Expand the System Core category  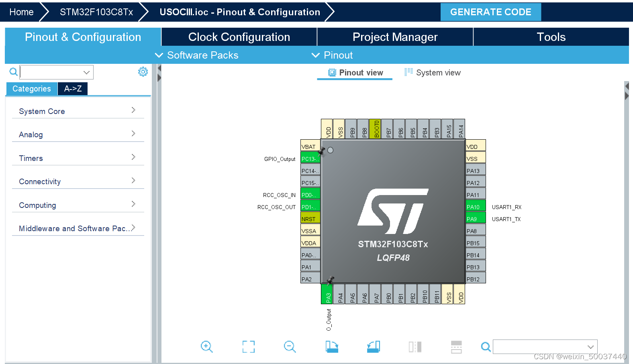tap(78, 111)
